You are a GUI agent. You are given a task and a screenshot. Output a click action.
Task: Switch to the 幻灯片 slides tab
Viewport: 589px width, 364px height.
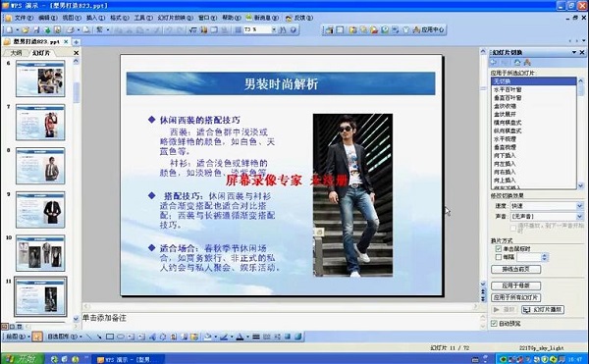coord(40,53)
